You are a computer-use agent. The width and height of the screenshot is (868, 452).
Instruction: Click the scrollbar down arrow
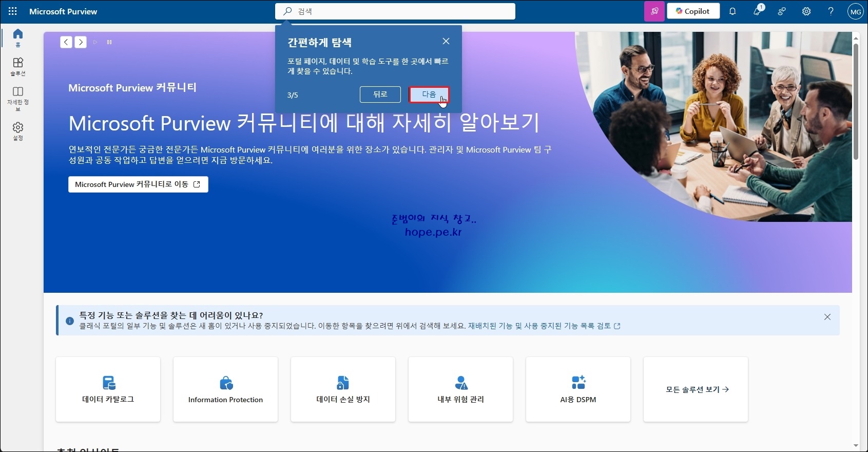pyautogui.click(x=856, y=445)
